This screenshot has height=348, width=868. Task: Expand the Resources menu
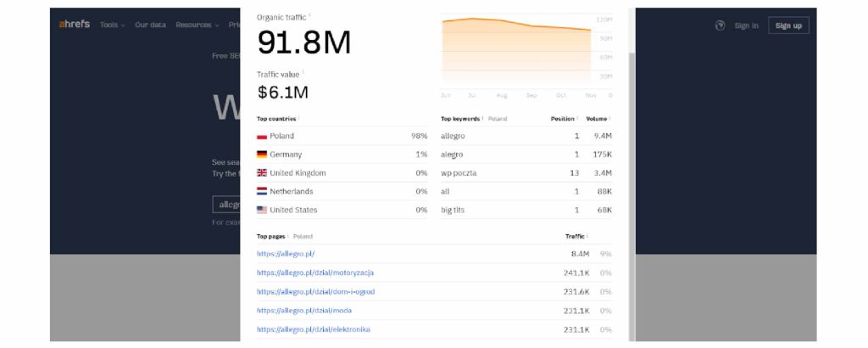tap(197, 25)
